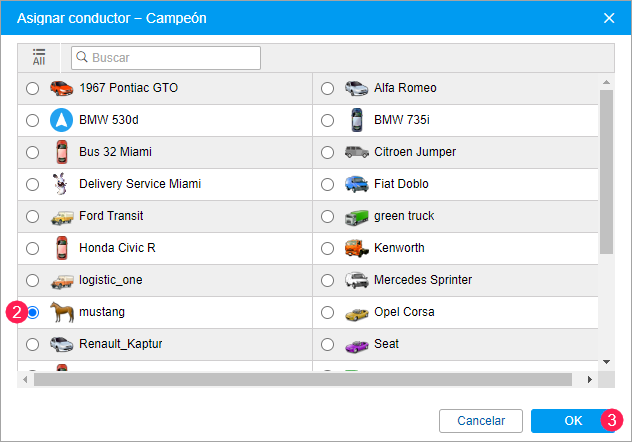Select the Ford Transit radio button
This screenshot has height=442, width=632.
tap(32, 216)
